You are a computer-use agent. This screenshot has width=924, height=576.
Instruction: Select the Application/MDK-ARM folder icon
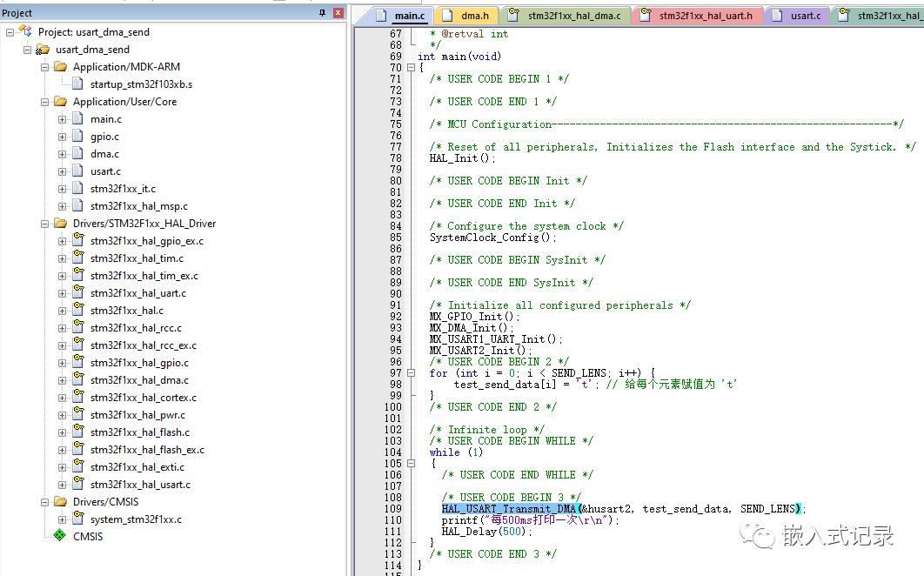(60, 67)
